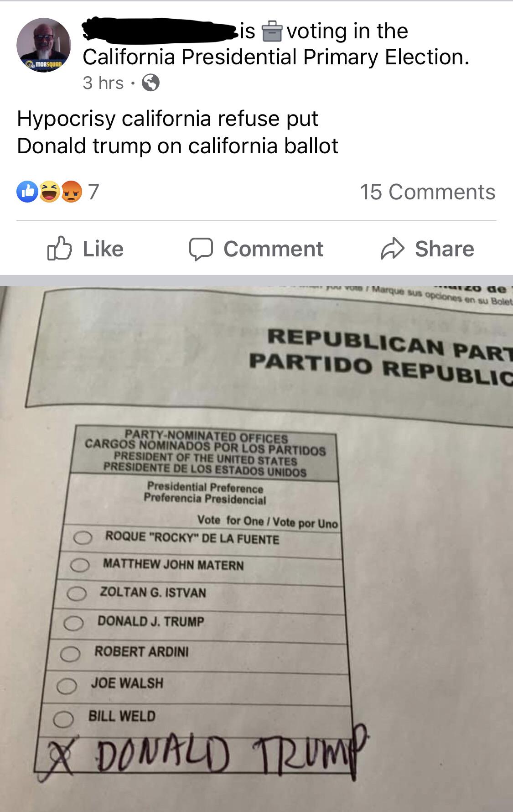Click the blue thumbs-up reaction icon
This screenshot has height=812, width=513.
(x=27, y=192)
